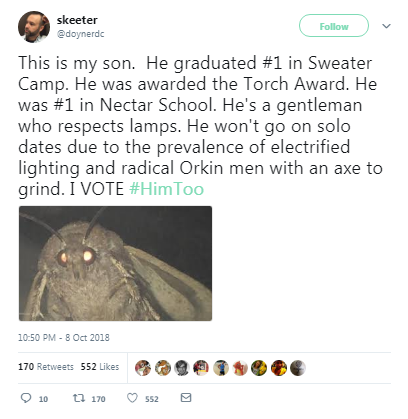Open the second liker avatar in the row
Image resolution: width=408 pixels, height=419 pixels.
[162, 368]
